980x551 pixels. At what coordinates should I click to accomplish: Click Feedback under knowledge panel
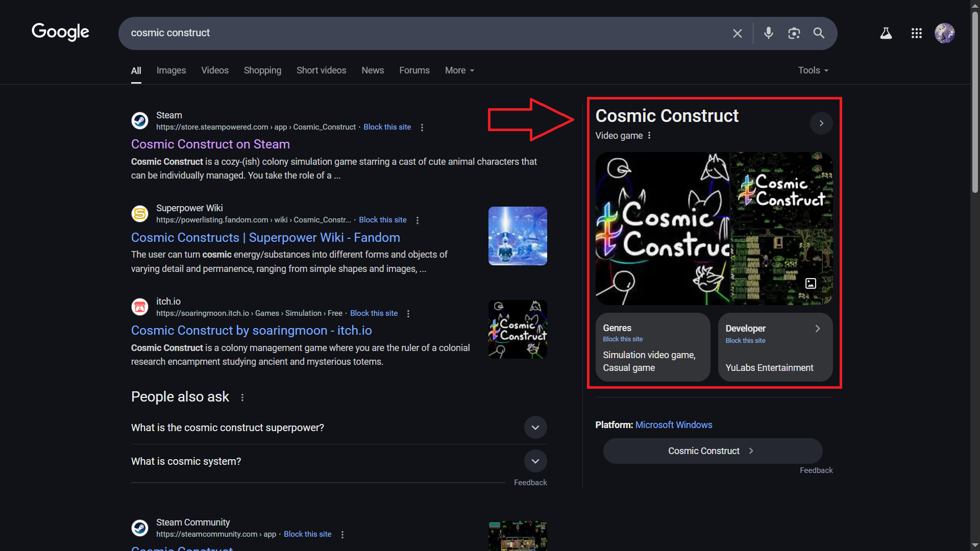point(816,470)
